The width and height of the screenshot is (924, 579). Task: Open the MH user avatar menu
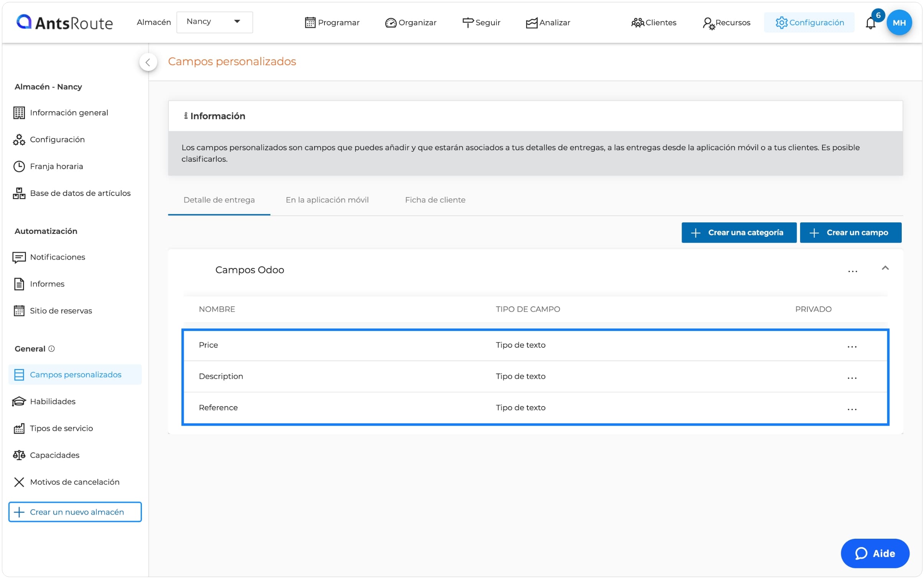click(899, 23)
